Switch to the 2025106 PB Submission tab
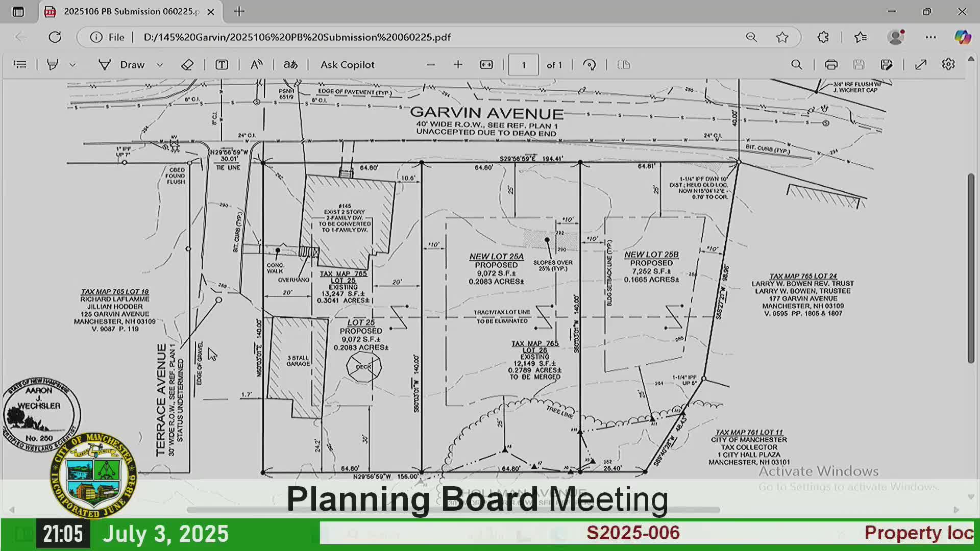This screenshot has height=551, width=980. pos(128,11)
